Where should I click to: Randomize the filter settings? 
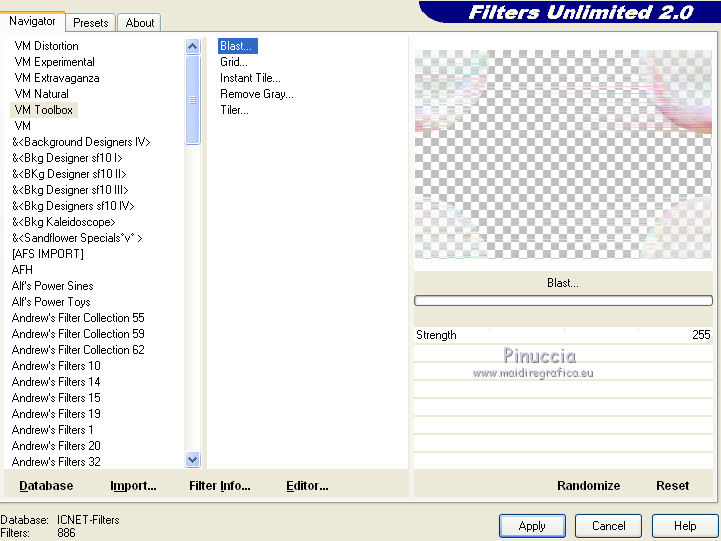pyautogui.click(x=589, y=486)
